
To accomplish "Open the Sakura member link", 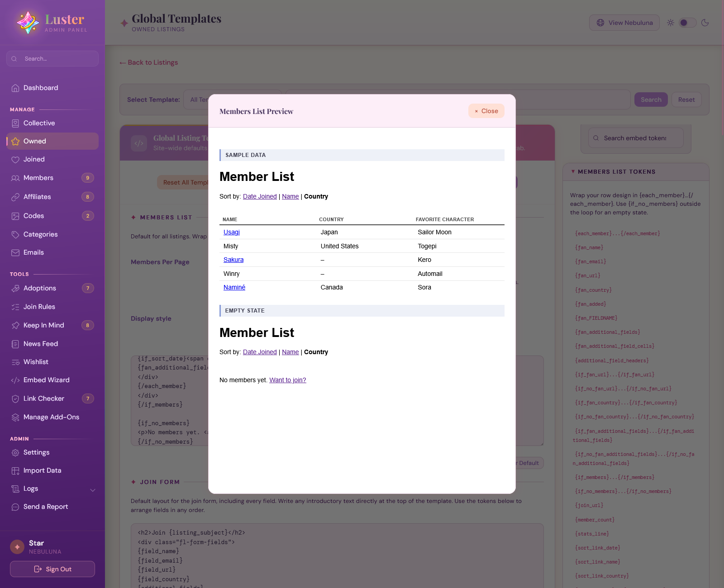I will [233, 260].
